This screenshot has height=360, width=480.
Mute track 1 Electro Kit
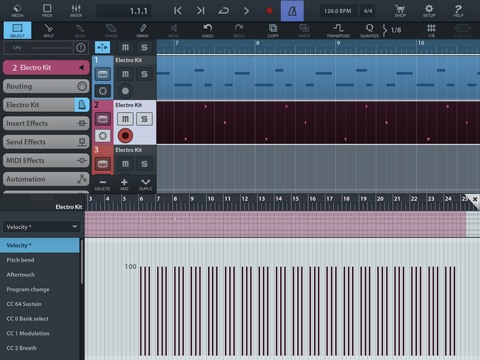pyautogui.click(x=125, y=74)
